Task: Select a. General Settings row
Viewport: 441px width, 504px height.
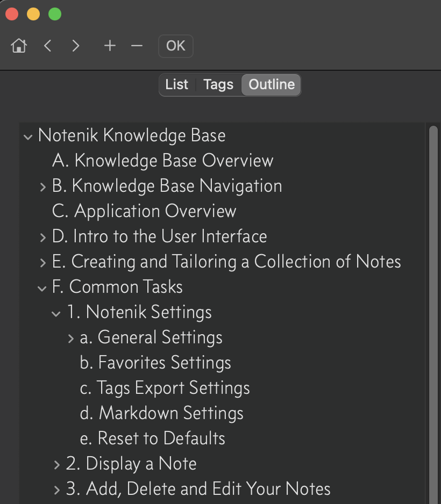Action: [222, 337]
